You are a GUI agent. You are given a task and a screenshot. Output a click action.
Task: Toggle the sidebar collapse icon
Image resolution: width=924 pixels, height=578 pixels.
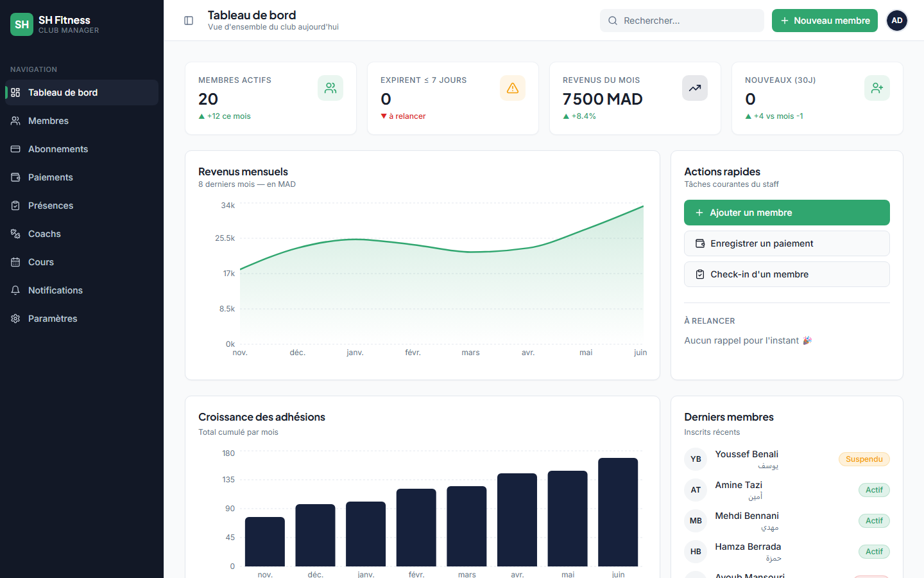tap(189, 21)
